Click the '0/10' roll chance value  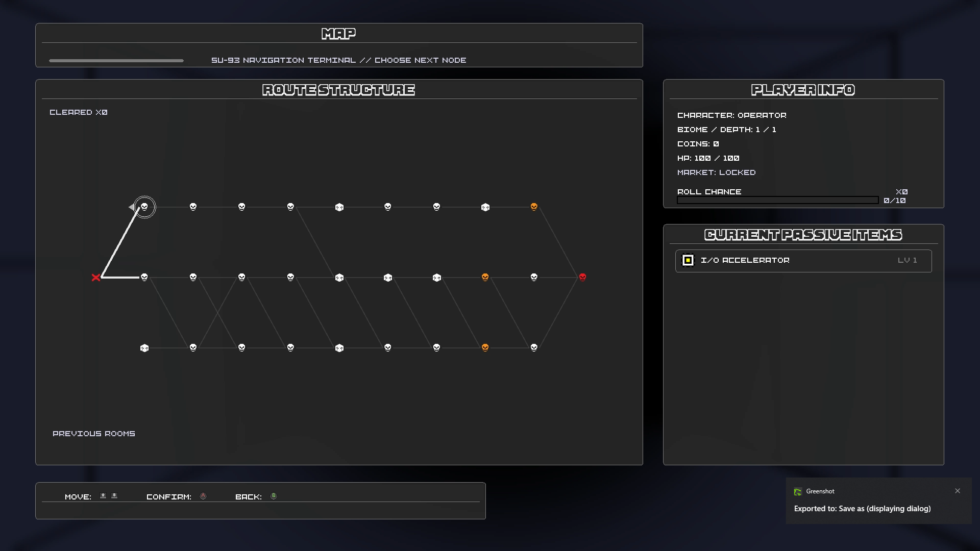coord(895,201)
